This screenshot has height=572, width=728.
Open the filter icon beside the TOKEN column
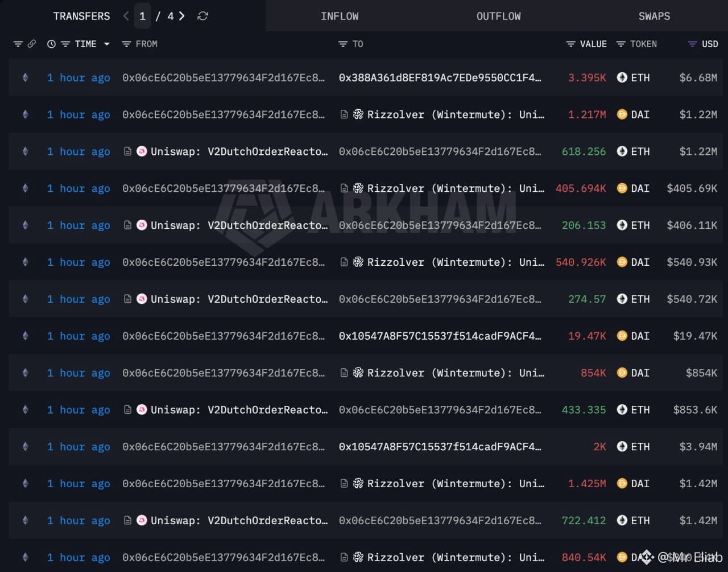(x=621, y=44)
